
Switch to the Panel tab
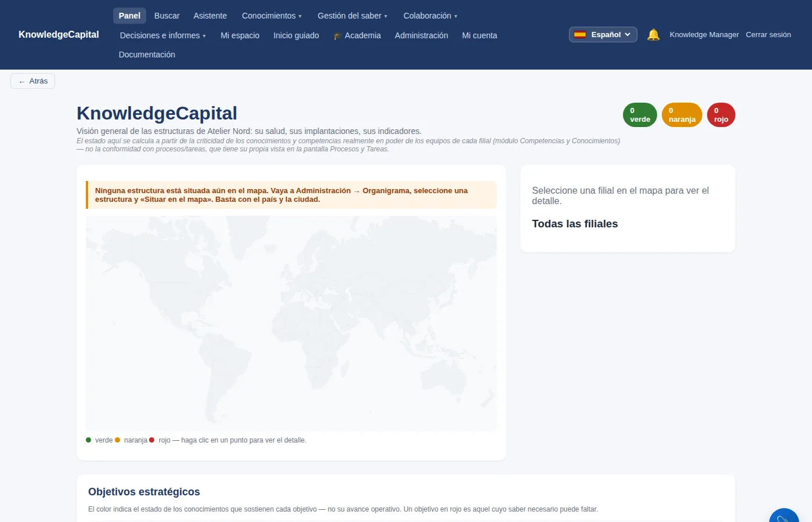[x=129, y=16]
